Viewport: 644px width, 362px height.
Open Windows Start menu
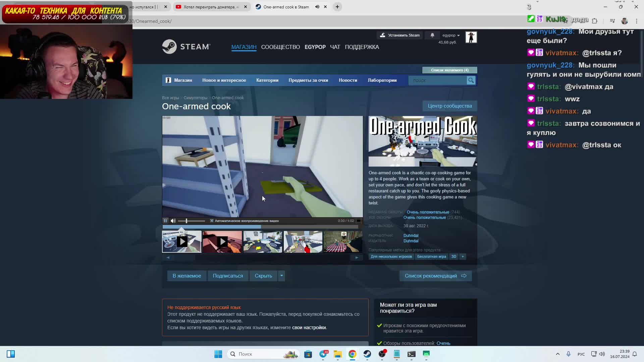(x=218, y=354)
